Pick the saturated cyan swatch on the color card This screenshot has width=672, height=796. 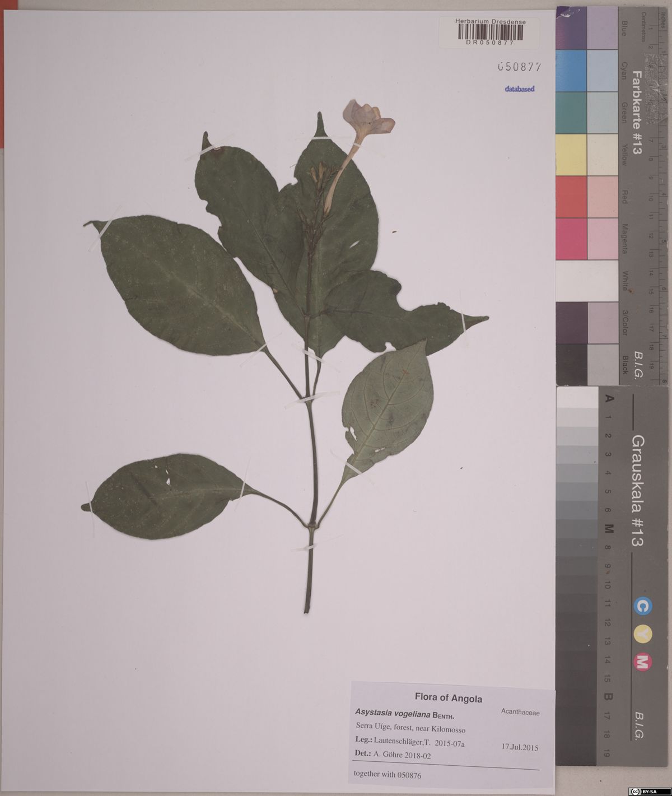coord(571,70)
